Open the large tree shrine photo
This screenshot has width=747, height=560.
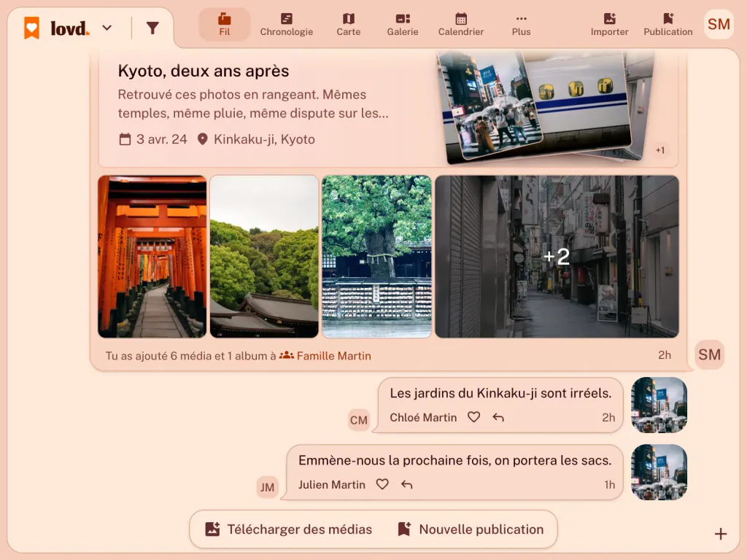377,257
